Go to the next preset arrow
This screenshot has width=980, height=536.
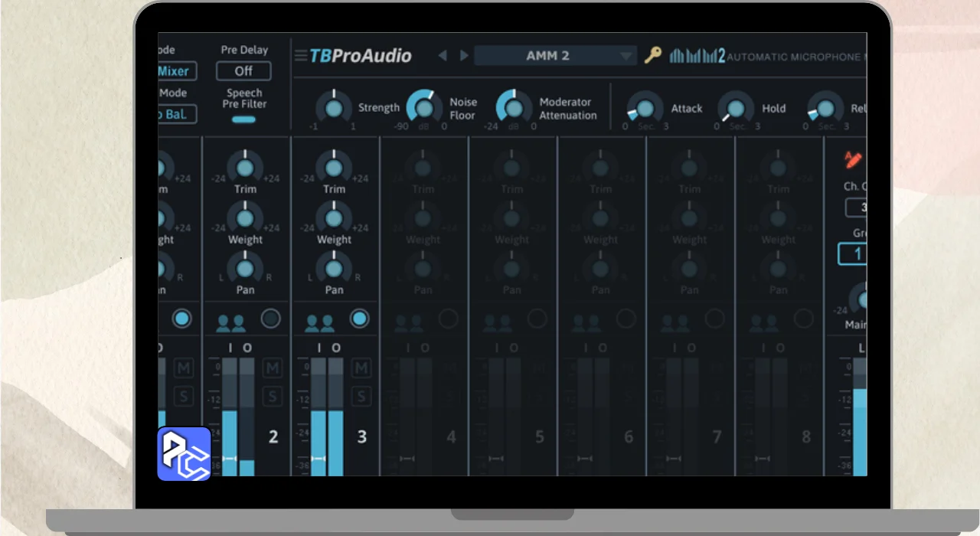pyautogui.click(x=464, y=56)
